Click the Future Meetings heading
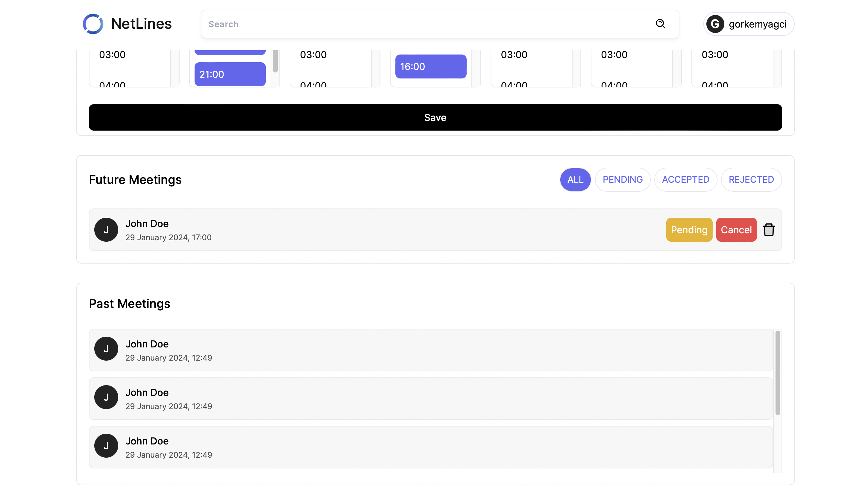 point(135,180)
